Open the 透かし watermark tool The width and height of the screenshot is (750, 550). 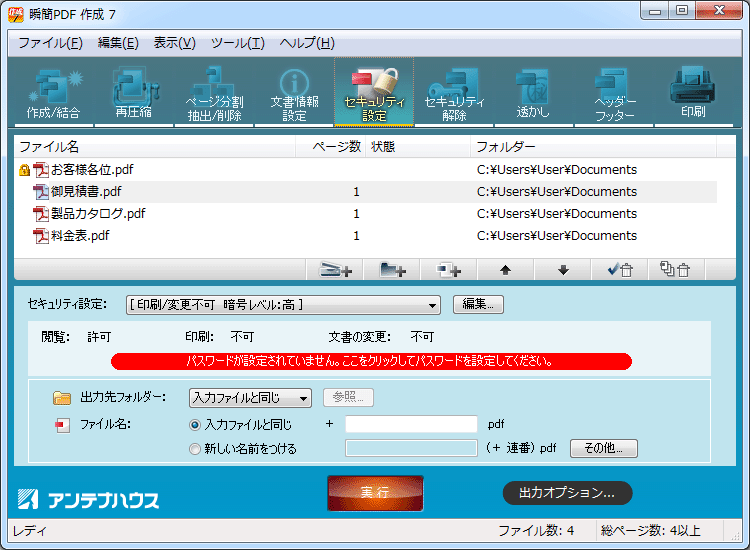(x=533, y=93)
